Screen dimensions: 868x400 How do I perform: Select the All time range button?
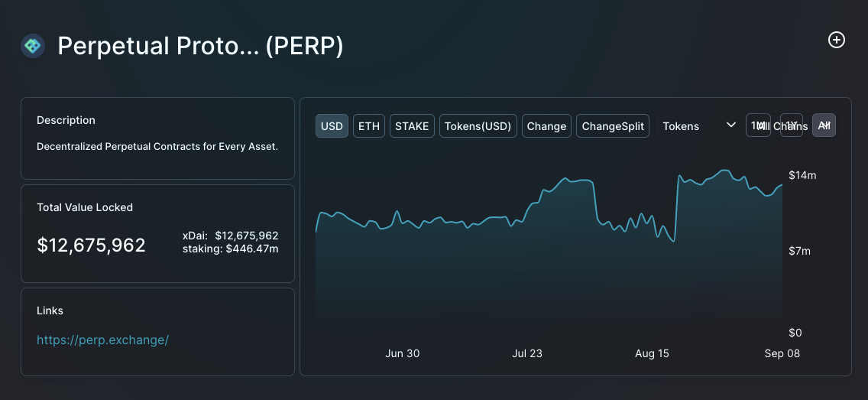tap(824, 125)
